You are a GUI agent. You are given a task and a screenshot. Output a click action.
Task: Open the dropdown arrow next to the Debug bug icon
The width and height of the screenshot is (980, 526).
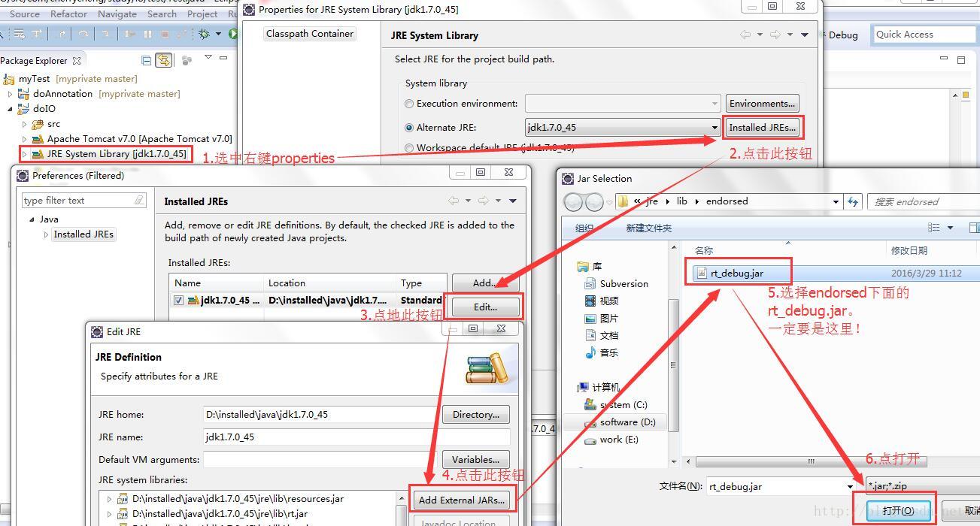[x=219, y=34]
